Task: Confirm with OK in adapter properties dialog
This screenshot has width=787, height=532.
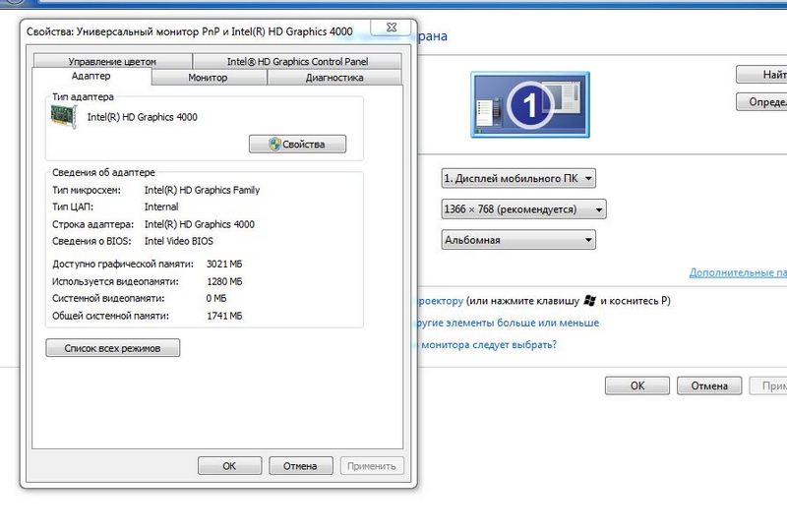Action: click(229, 466)
